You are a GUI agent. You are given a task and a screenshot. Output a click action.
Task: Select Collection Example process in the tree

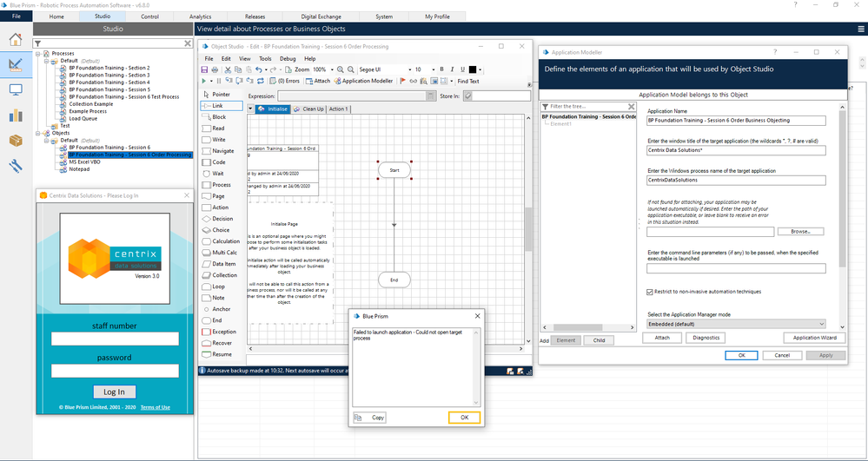click(90, 104)
